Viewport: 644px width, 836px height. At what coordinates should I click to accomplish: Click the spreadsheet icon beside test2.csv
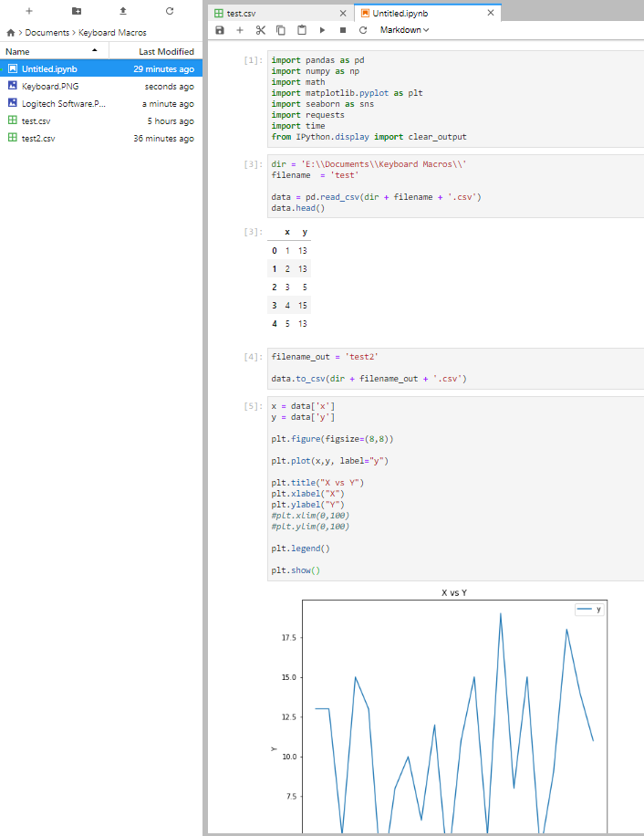coord(13,138)
